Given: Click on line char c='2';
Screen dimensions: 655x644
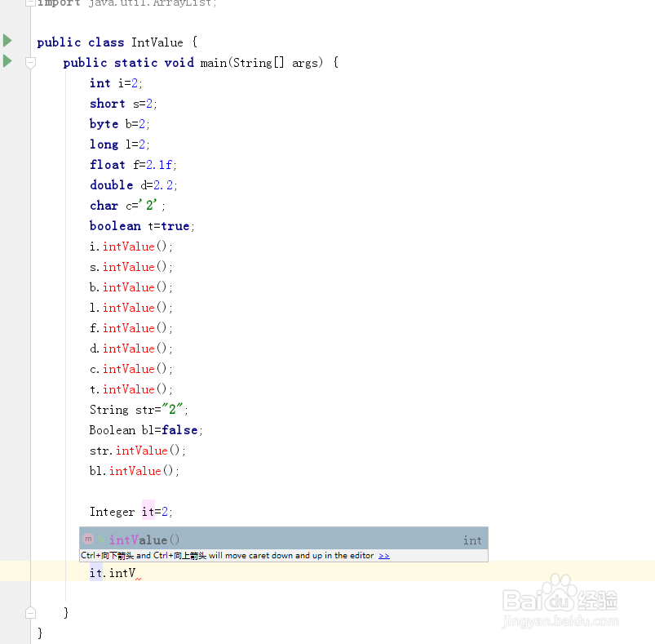Looking at the screenshot, I should (127, 206).
